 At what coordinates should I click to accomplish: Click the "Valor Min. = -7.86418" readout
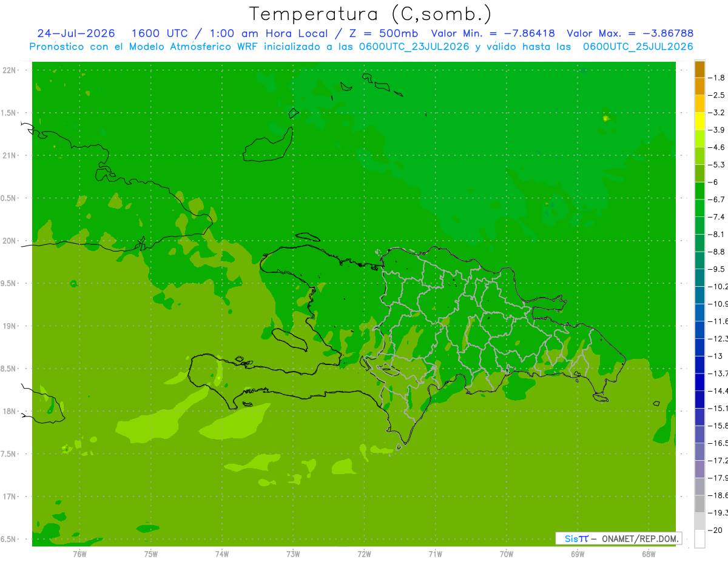(493, 33)
